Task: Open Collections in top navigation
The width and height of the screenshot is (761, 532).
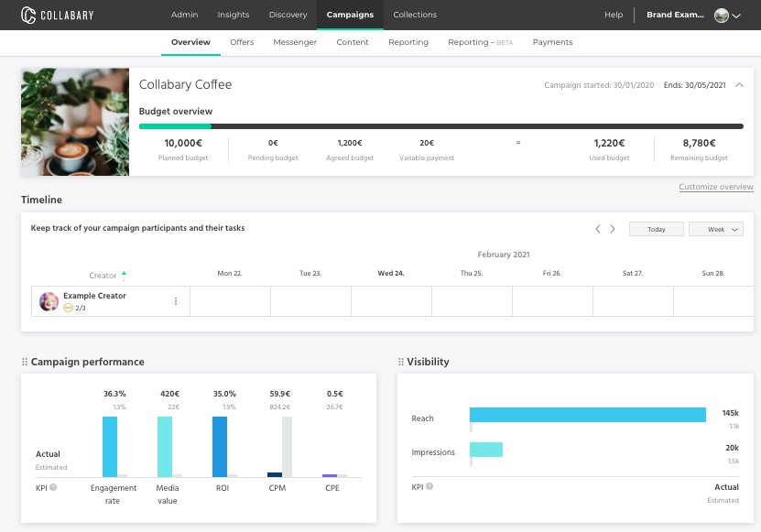Action: tap(415, 15)
